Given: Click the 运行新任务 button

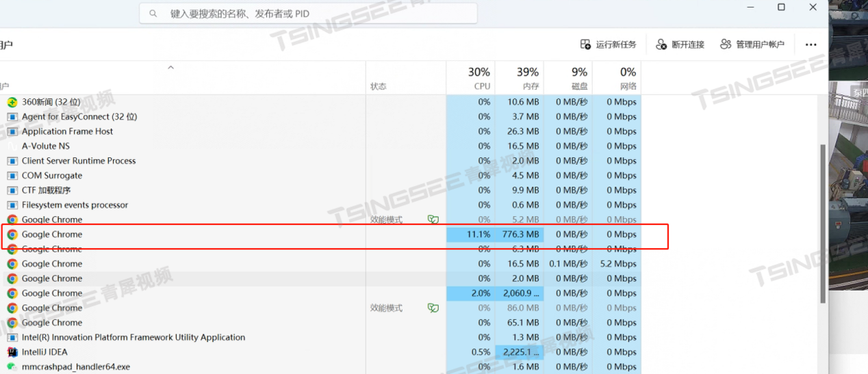Looking at the screenshot, I should [609, 44].
